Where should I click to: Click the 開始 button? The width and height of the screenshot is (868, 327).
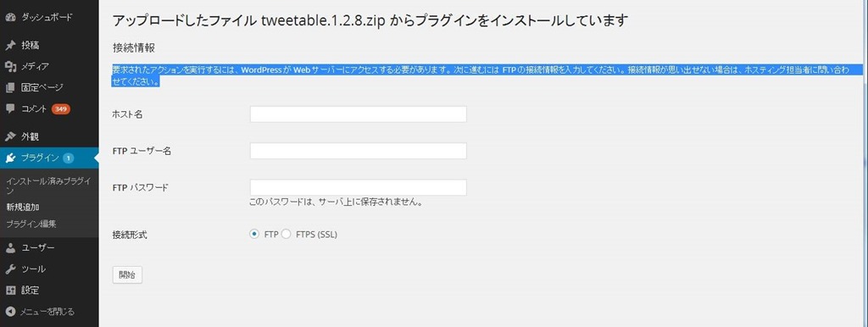coord(127,275)
